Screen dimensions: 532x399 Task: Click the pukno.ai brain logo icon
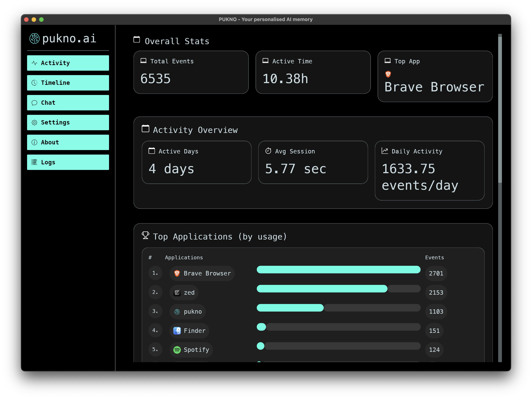click(x=34, y=38)
